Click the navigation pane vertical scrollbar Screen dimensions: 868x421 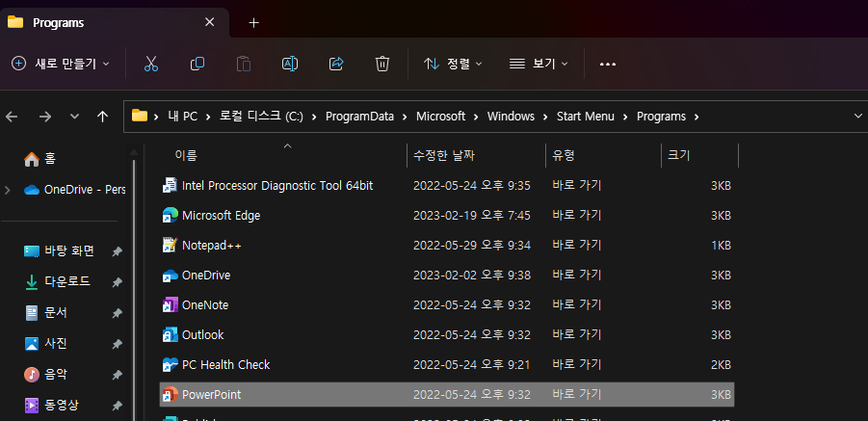133,290
